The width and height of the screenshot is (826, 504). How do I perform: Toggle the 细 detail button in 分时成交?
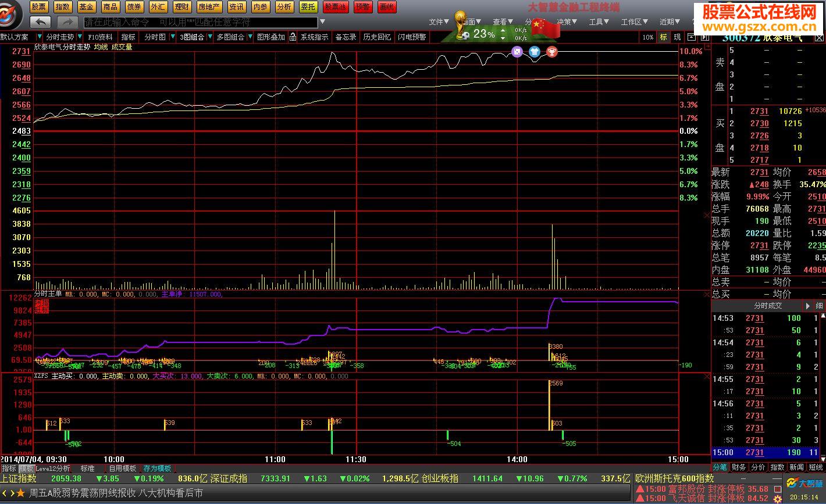[819, 306]
